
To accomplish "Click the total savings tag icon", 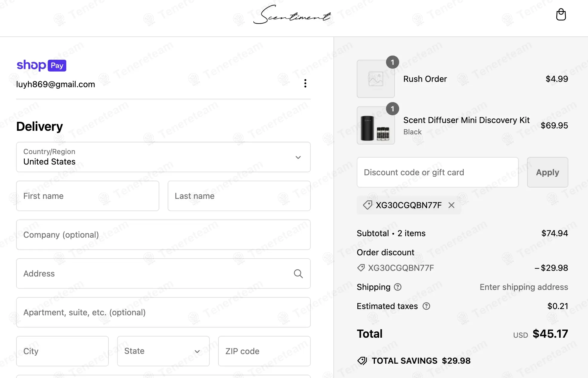I will (362, 361).
